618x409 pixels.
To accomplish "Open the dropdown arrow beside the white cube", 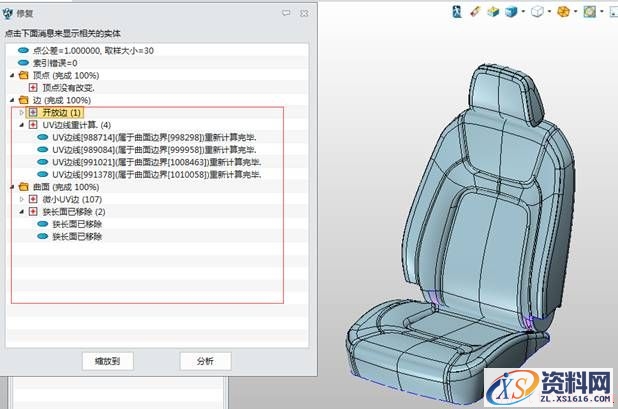I will 549,11.
